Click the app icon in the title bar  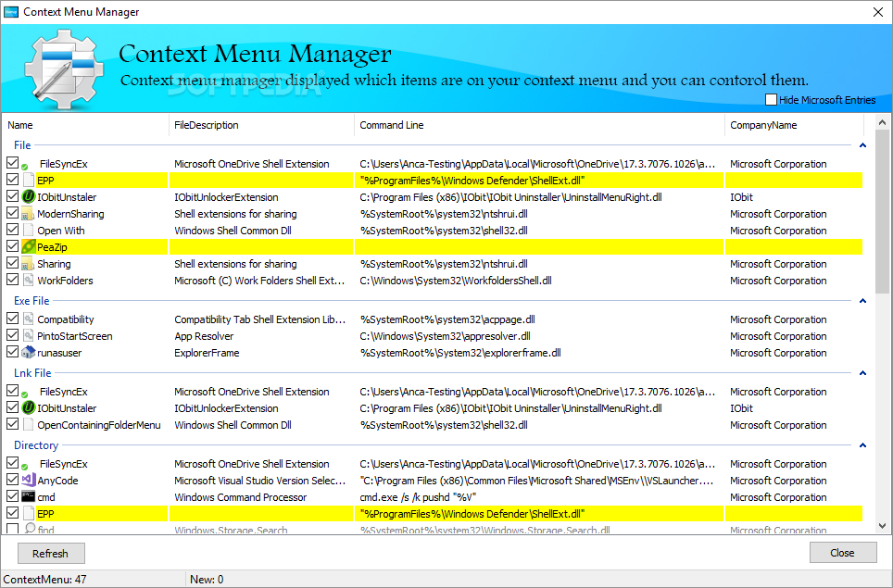[x=11, y=11]
